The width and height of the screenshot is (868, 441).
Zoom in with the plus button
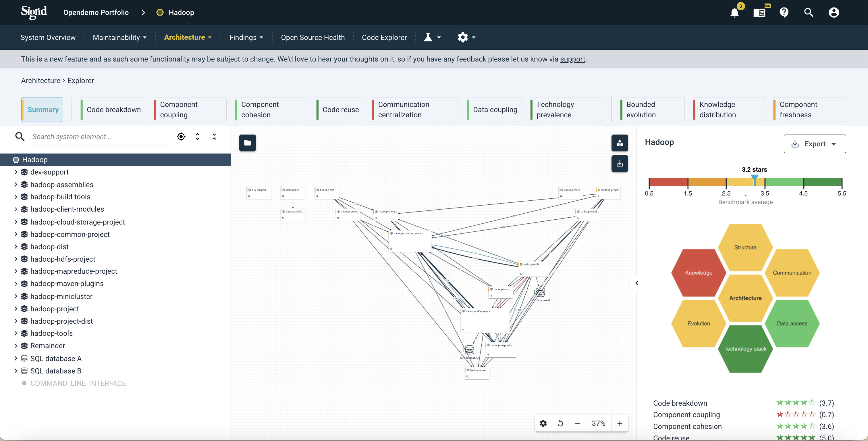point(620,423)
